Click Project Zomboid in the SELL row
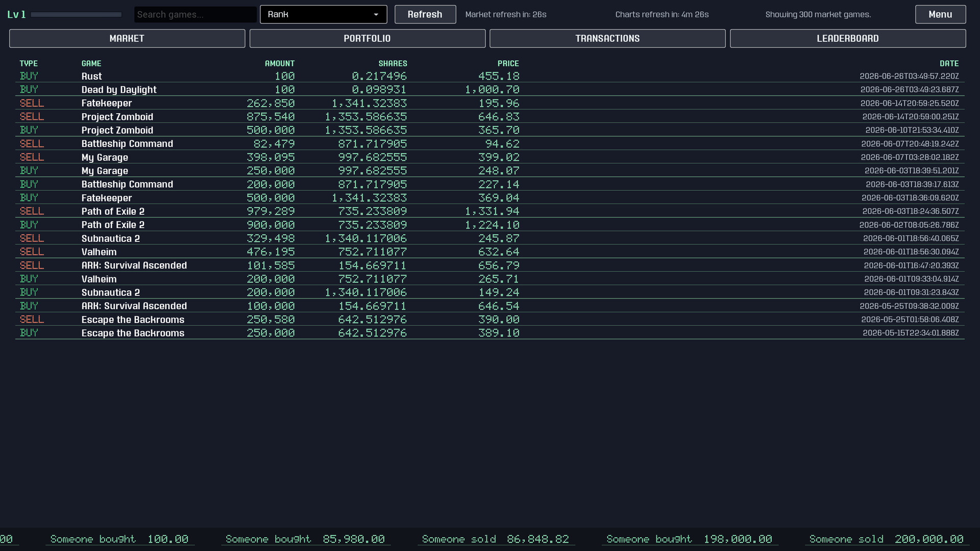This screenshot has width=980, height=551. click(117, 117)
